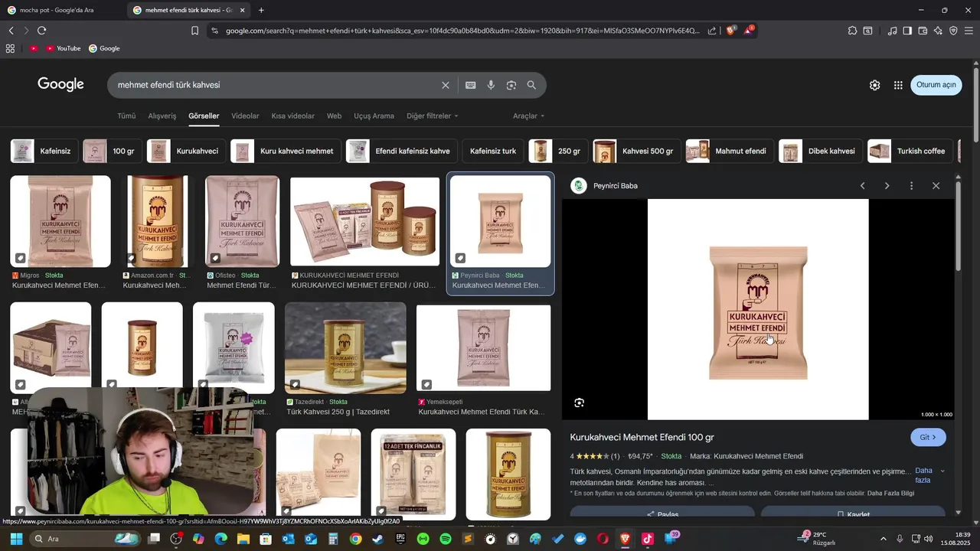Clear the search box with the X icon
980x551 pixels.
pyautogui.click(x=446, y=85)
